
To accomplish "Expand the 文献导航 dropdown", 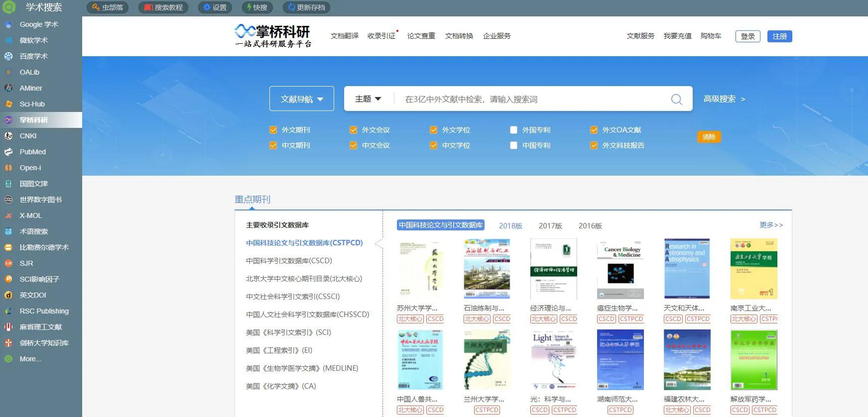I will pyautogui.click(x=302, y=99).
